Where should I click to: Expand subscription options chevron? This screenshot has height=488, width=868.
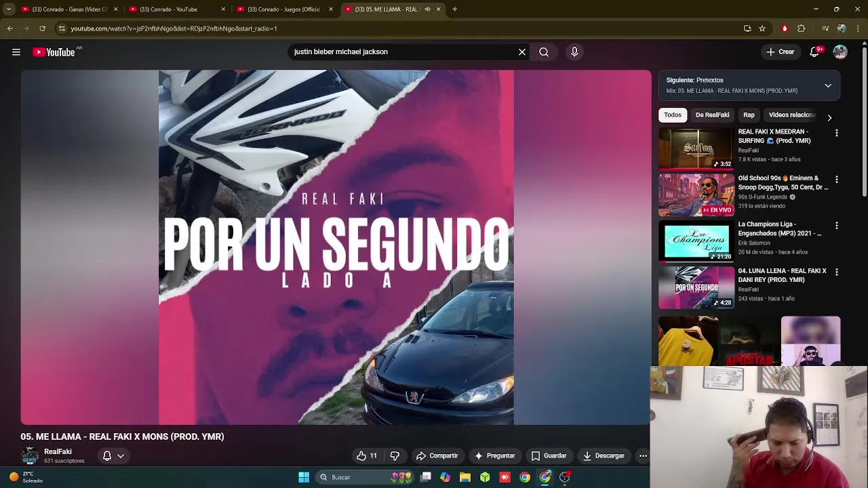click(121, 455)
